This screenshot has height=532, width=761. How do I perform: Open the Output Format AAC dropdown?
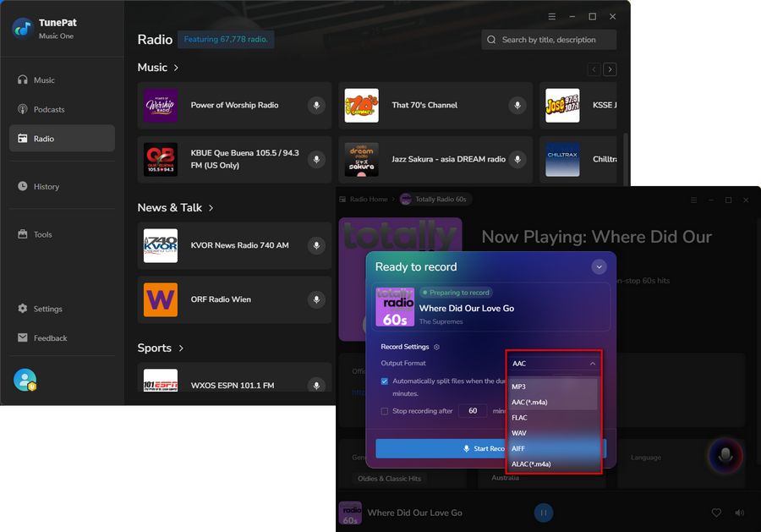(x=553, y=364)
